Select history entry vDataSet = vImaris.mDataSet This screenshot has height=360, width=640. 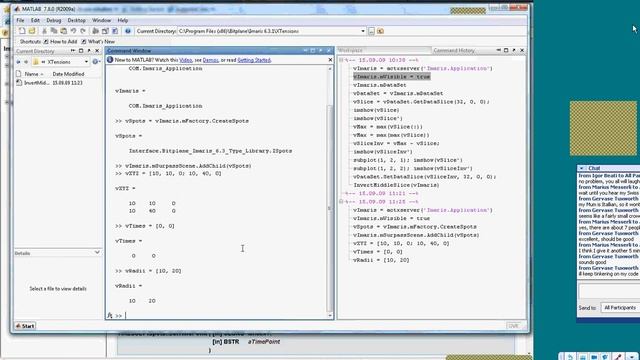[x=398, y=93]
